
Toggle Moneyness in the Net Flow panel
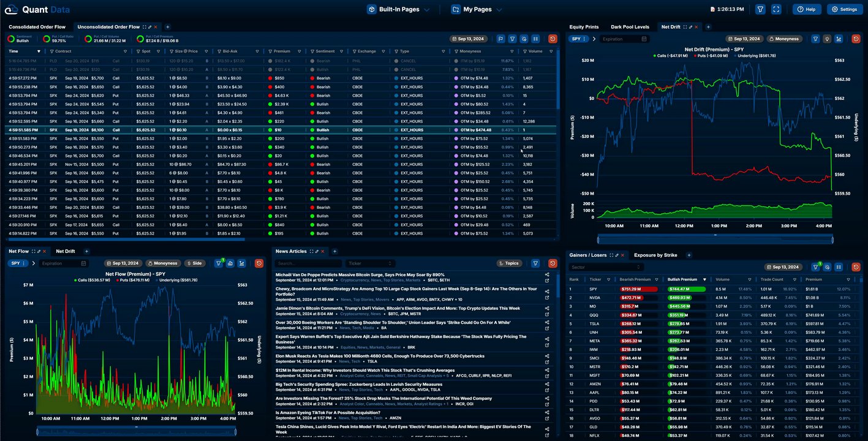coord(162,263)
